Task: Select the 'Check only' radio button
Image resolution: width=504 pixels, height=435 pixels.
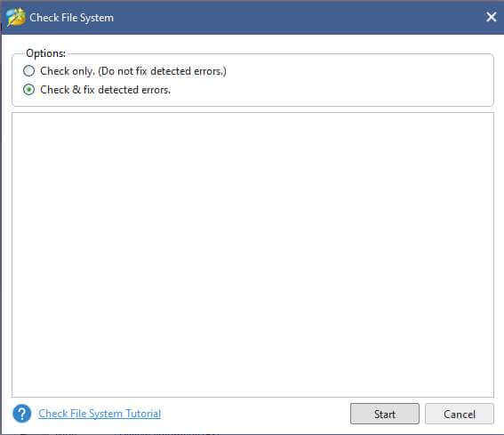Action: coord(29,71)
